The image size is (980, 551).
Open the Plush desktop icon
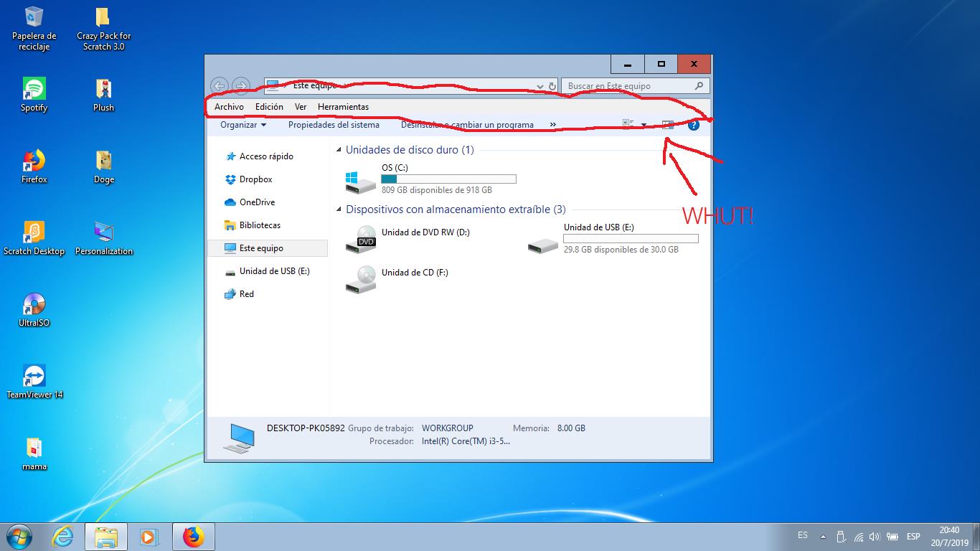[103, 95]
